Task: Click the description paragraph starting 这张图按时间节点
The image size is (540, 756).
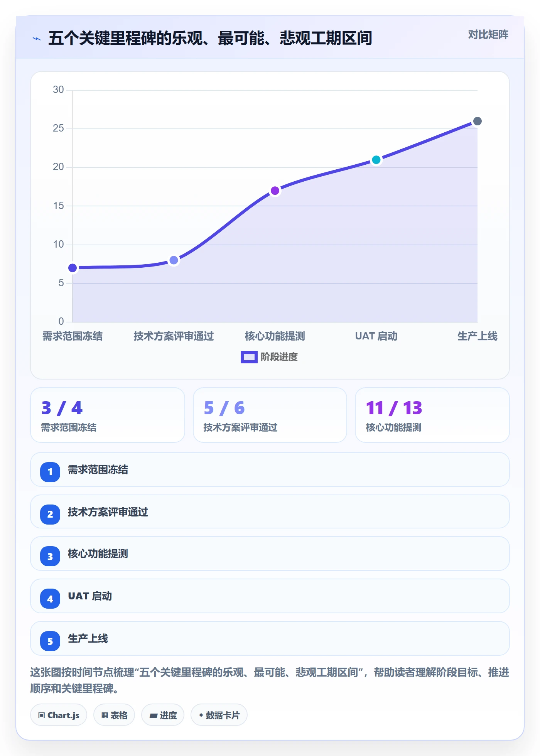Action: [x=270, y=680]
